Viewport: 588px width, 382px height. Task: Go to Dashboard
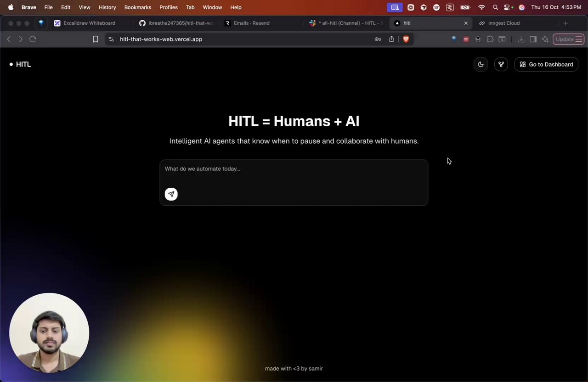546,64
